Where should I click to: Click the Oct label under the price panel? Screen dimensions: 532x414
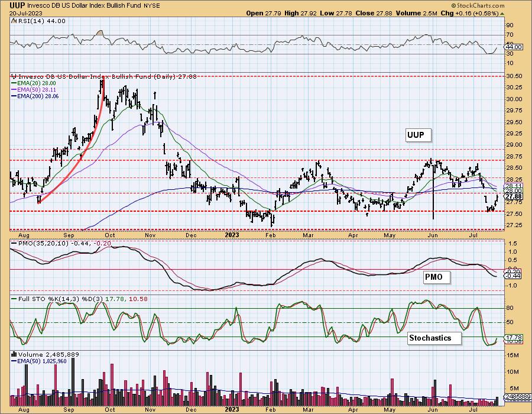click(109, 235)
